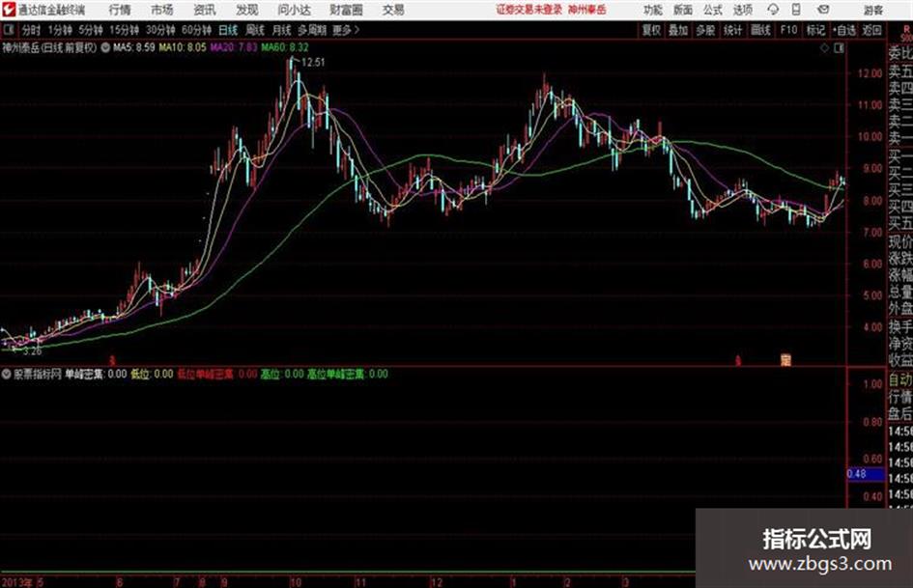Select the 日线 daily period
This screenshot has width=913, height=588.
coord(228,30)
